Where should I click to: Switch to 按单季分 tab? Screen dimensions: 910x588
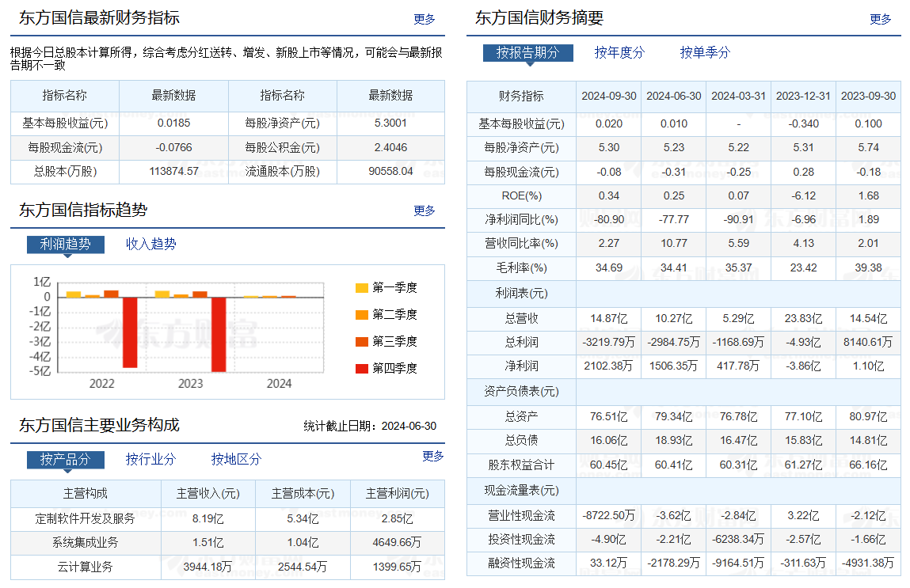[705, 53]
